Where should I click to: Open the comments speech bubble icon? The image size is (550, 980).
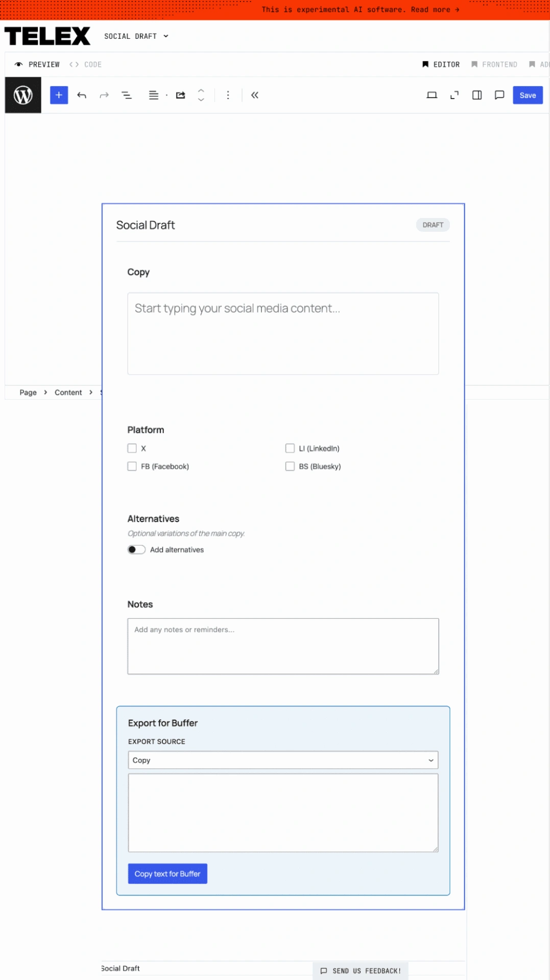pyautogui.click(x=499, y=95)
